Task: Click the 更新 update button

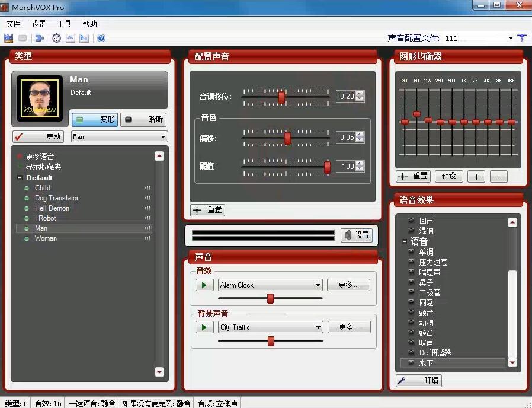Action: point(39,136)
